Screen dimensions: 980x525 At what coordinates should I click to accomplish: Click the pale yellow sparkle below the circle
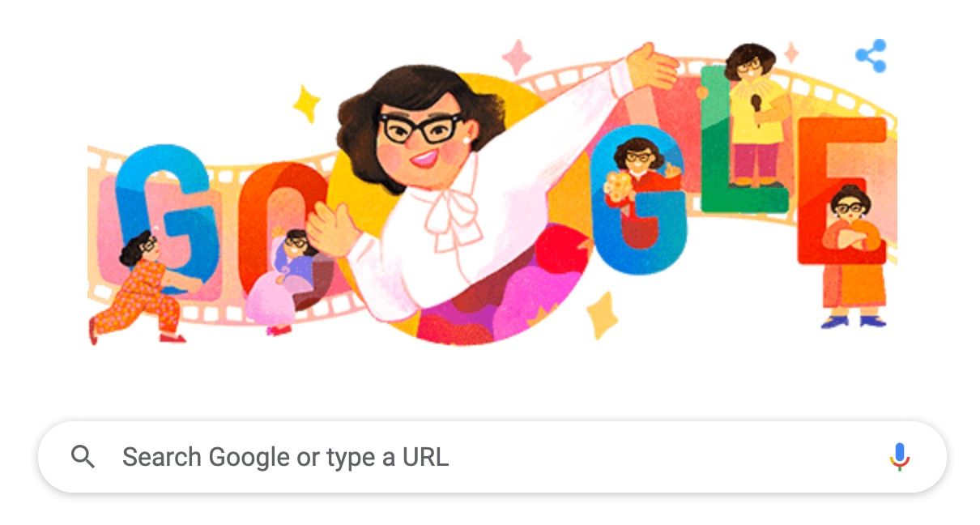pos(602,315)
